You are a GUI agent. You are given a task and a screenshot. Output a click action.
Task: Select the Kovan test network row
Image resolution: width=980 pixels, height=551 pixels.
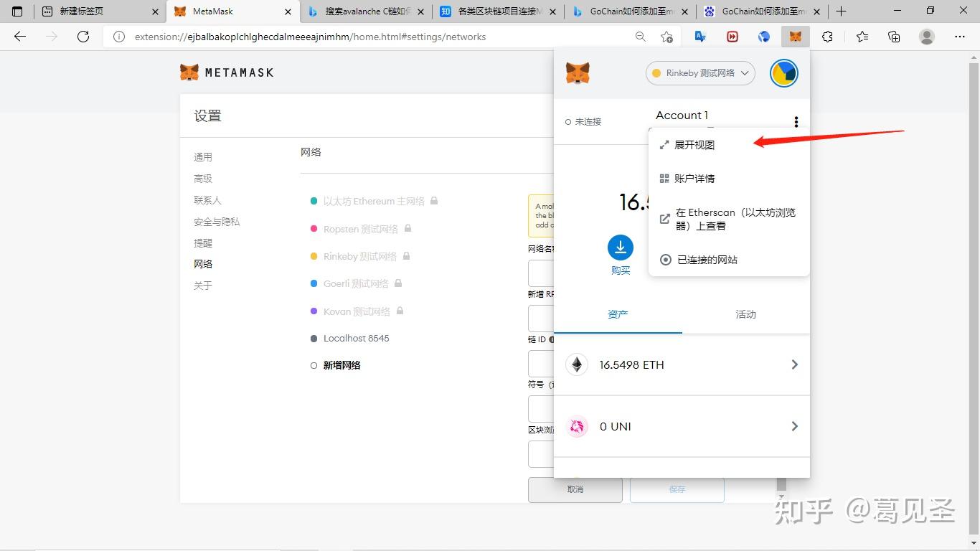[357, 311]
